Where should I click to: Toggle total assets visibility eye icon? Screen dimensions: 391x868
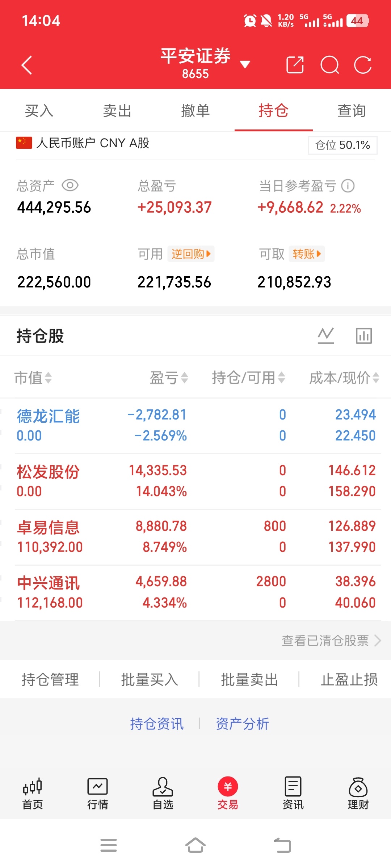[70, 186]
